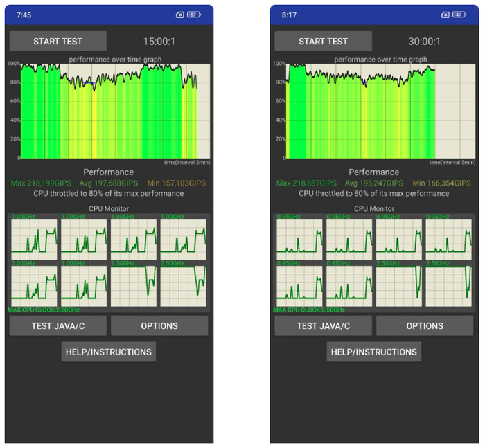485x448 pixels.
Task: Click the 30:00:1 timer readout
Action: 424,42
